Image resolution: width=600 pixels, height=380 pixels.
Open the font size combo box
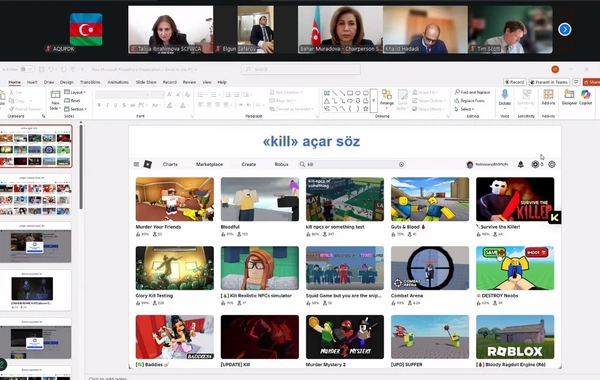[x=157, y=95]
